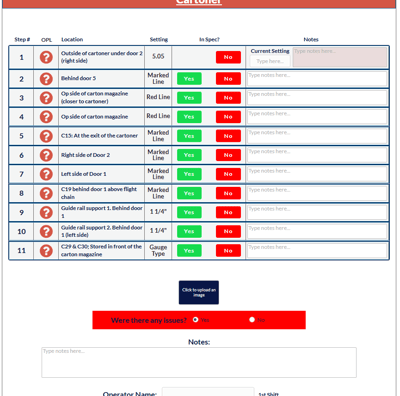Mark step 9 Guide rail support 1 Yes
400x396 pixels.
click(x=189, y=212)
